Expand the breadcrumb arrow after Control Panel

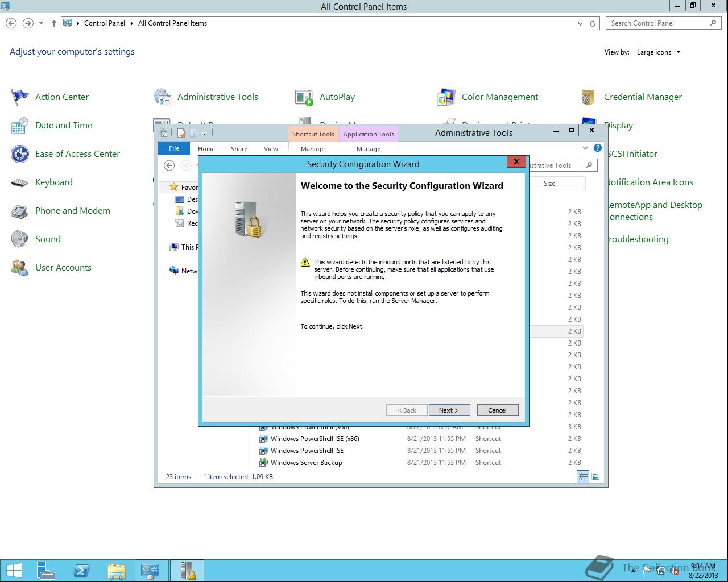131,23
